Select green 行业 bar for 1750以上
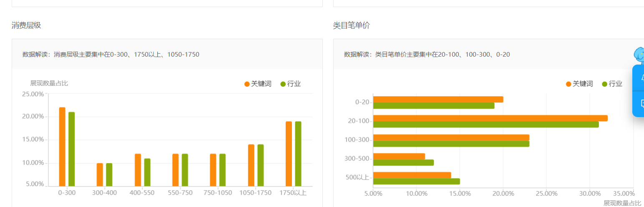This screenshot has height=207, width=644. (298, 154)
